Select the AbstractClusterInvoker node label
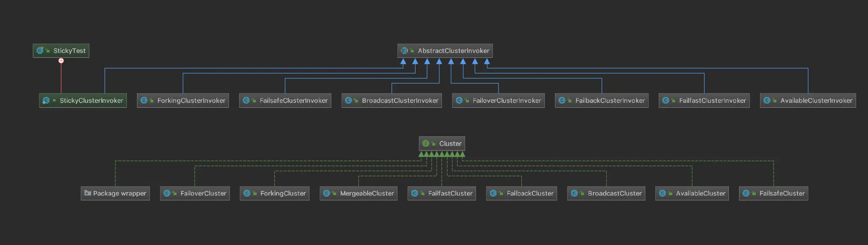The image size is (868, 245). [453, 51]
